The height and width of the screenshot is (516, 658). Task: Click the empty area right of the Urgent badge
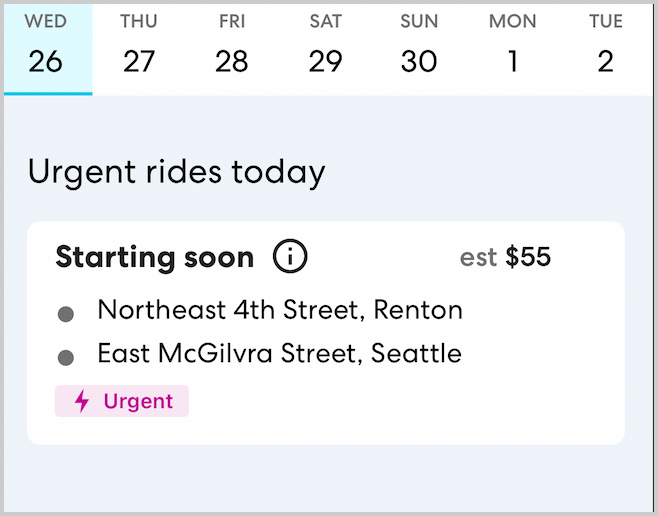pos(400,402)
